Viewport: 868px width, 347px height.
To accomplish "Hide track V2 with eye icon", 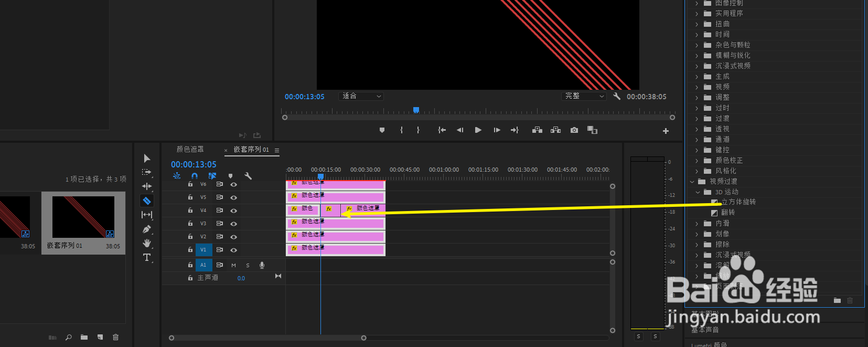I will click(x=234, y=237).
